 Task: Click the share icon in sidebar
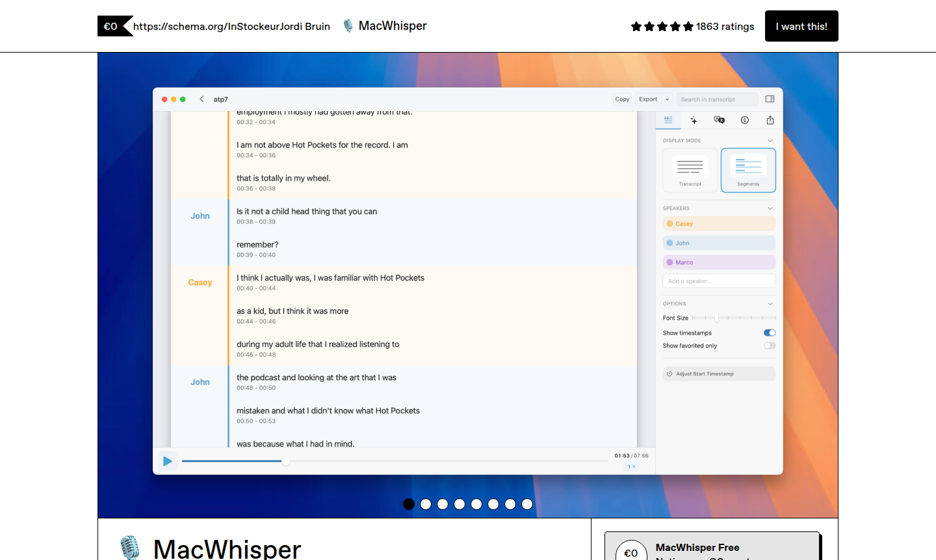[770, 120]
